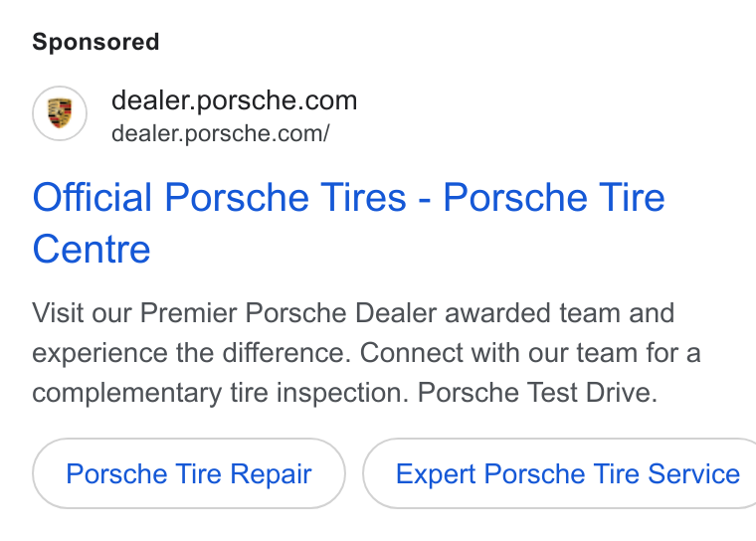Click the word Repair in the first chip
Image resolution: width=756 pixels, height=541 pixels.
click(x=271, y=474)
